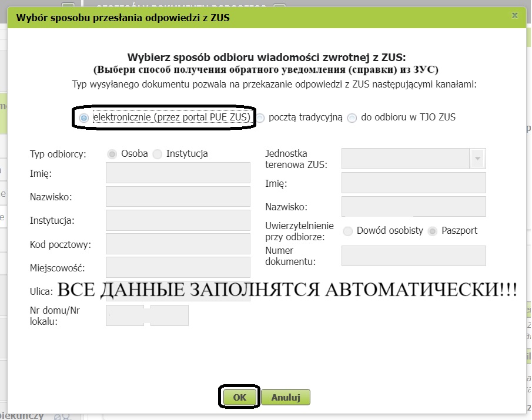Focus the Instytucja text field
This screenshot has width=532, height=420.
[x=178, y=220]
